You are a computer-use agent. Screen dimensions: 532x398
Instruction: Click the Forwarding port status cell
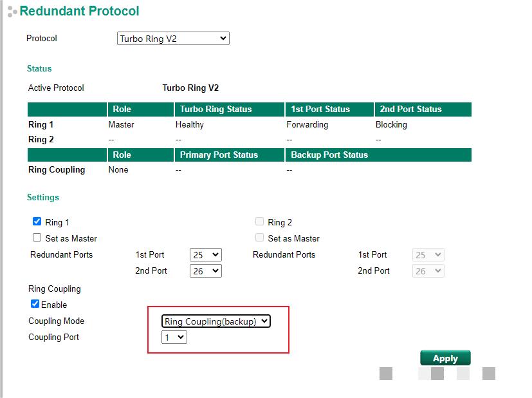[x=307, y=125]
